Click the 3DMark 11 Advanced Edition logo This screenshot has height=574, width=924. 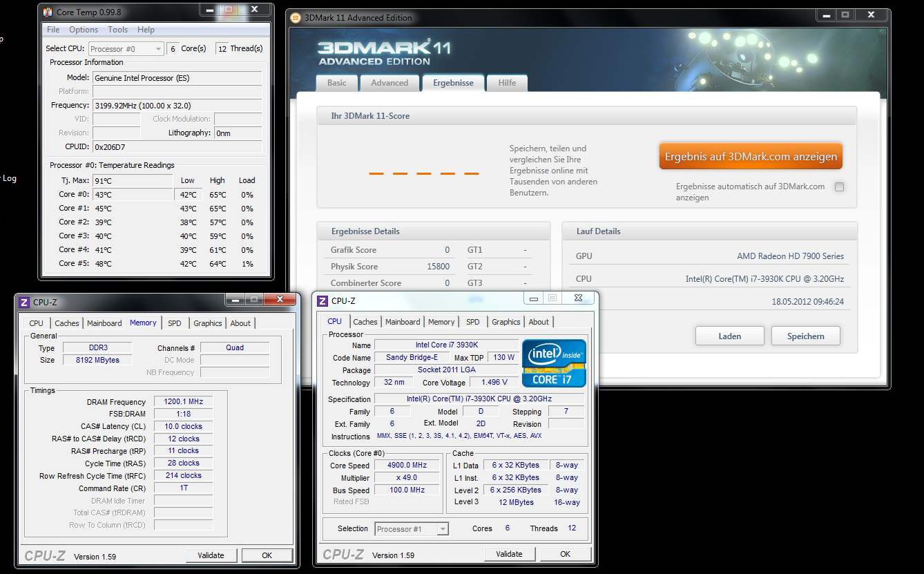click(384, 53)
